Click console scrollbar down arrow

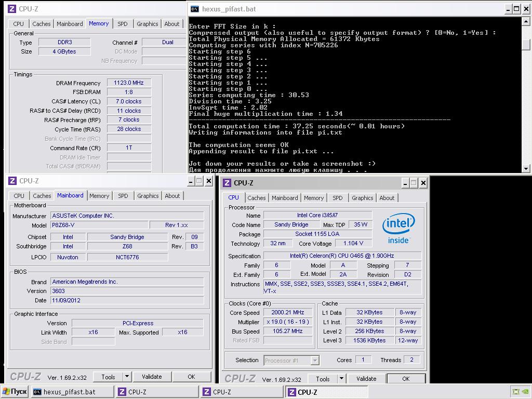click(526, 168)
